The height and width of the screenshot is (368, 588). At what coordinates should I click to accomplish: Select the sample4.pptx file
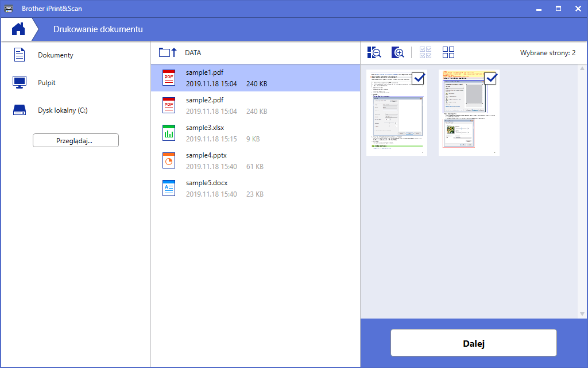[256, 161]
